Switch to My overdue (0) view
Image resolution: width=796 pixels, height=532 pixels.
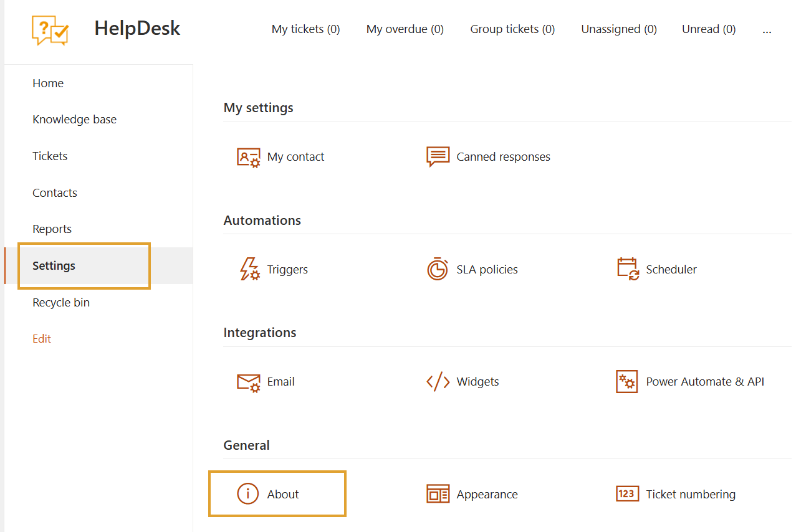point(405,29)
